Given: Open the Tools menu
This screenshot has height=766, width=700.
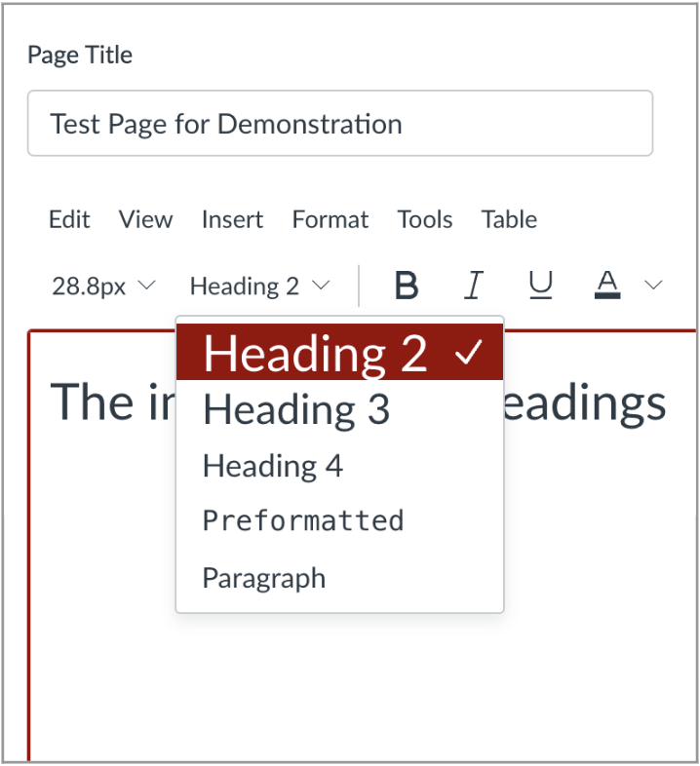Looking at the screenshot, I should (424, 220).
